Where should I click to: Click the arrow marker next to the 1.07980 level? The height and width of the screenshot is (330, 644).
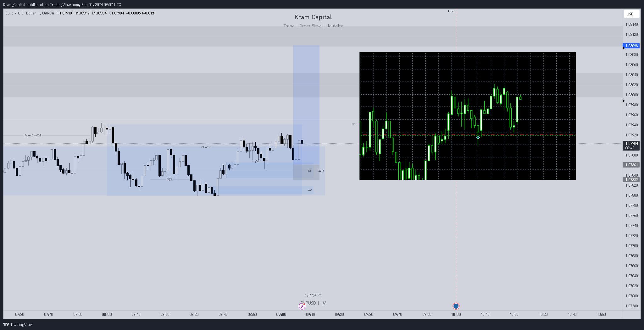pos(624,101)
